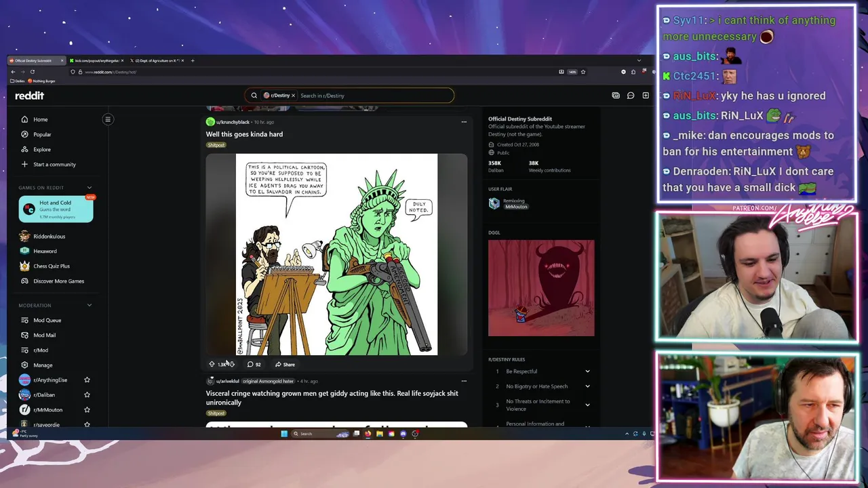Open the Dailies bookmark folder
Screen dimensions: 868x488
point(18,81)
